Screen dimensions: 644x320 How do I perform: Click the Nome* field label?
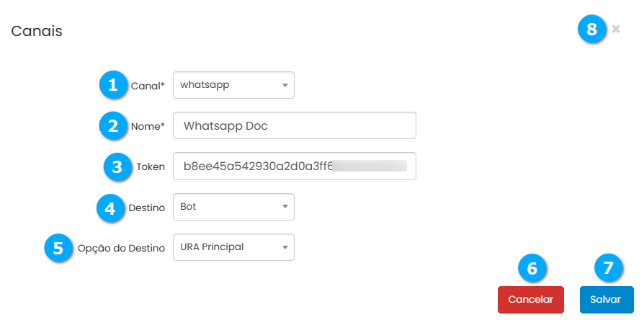(148, 126)
